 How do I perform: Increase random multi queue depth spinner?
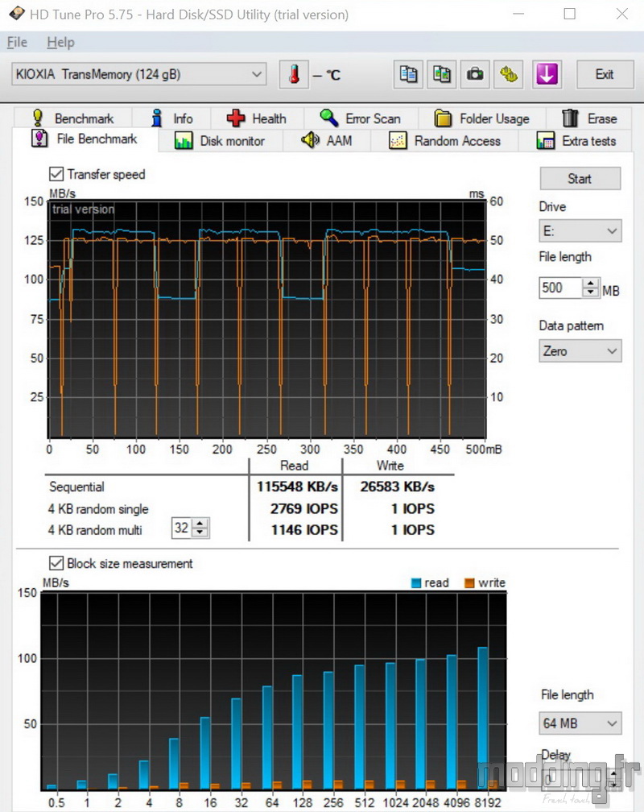click(x=200, y=523)
